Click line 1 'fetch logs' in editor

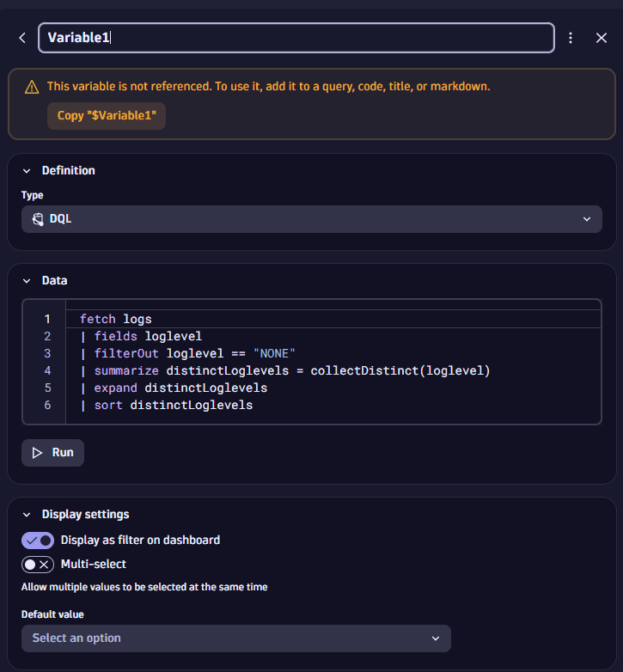pyautogui.click(x=116, y=320)
